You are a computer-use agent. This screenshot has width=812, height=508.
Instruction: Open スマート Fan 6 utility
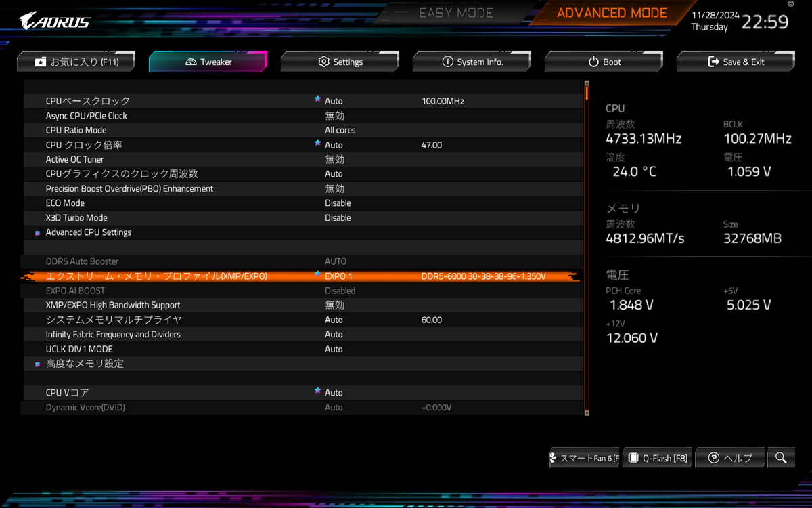[x=585, y=458]
